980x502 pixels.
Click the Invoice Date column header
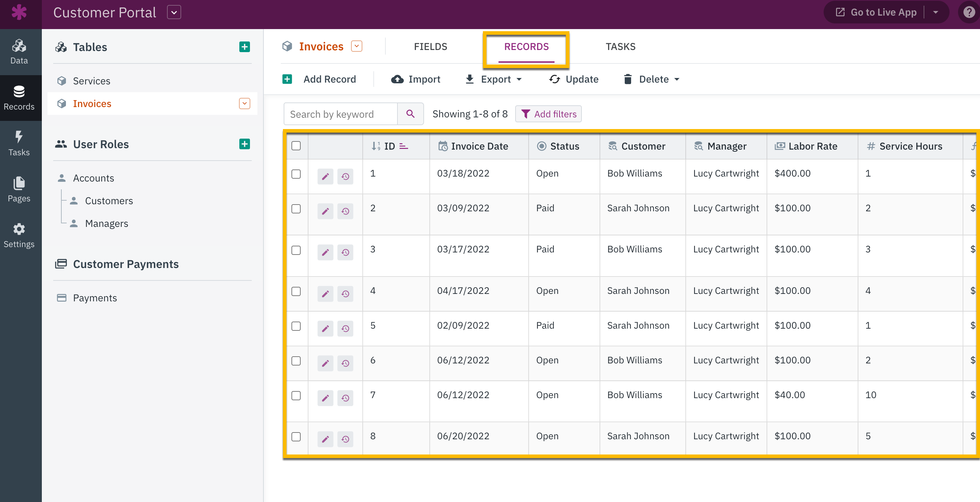[x=479, y=146]
